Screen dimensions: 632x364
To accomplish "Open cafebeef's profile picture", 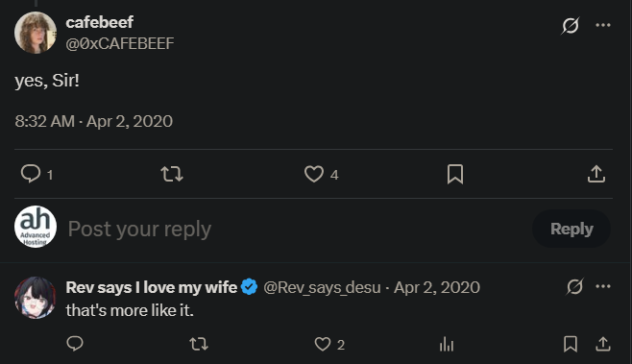I will pyautogui.click(x=36, y=33).
